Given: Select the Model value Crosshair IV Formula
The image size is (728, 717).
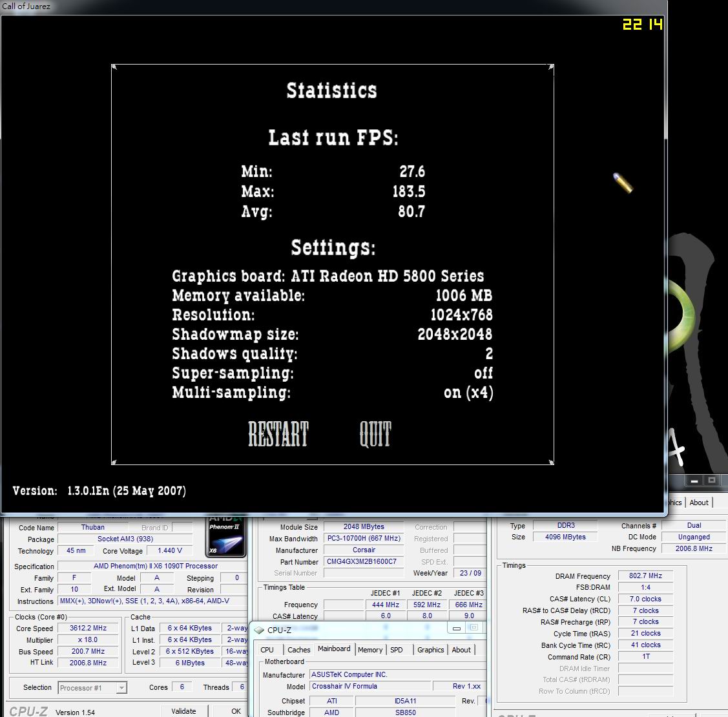Looking at the screenshot, I should coord(369,686).
